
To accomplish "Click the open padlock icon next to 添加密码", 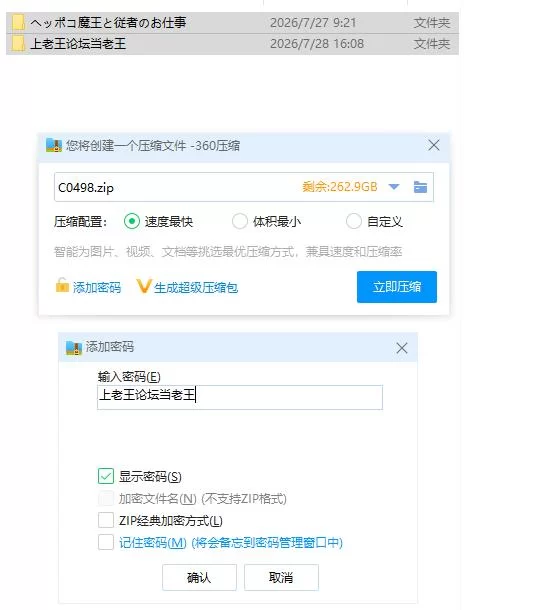I will tap(62, 285).
